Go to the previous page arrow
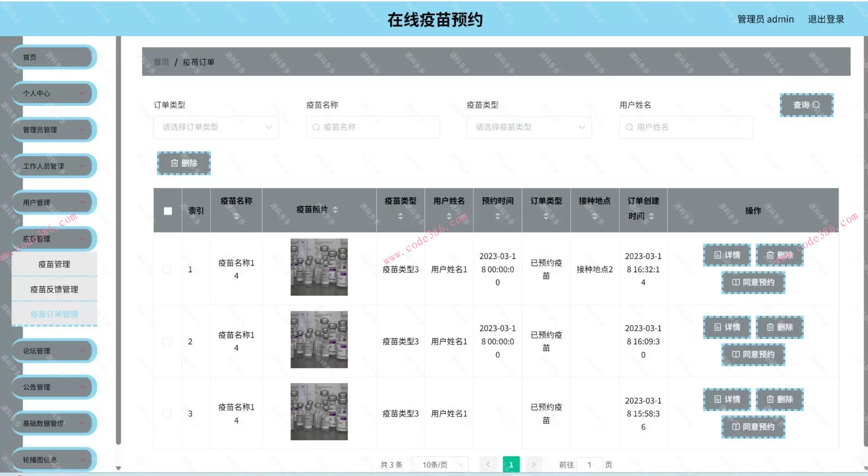The width and height of the screenshot is (868, 476). 488,464
